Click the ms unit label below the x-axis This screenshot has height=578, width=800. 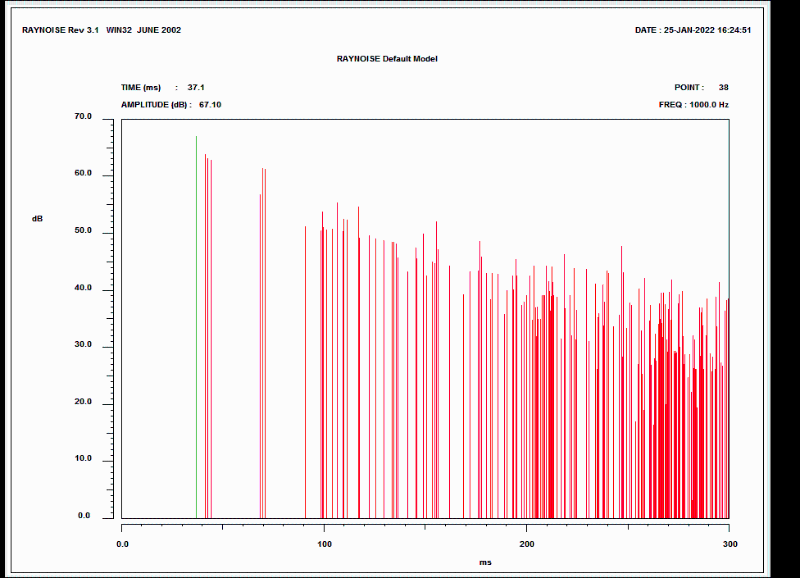point(485,563)
